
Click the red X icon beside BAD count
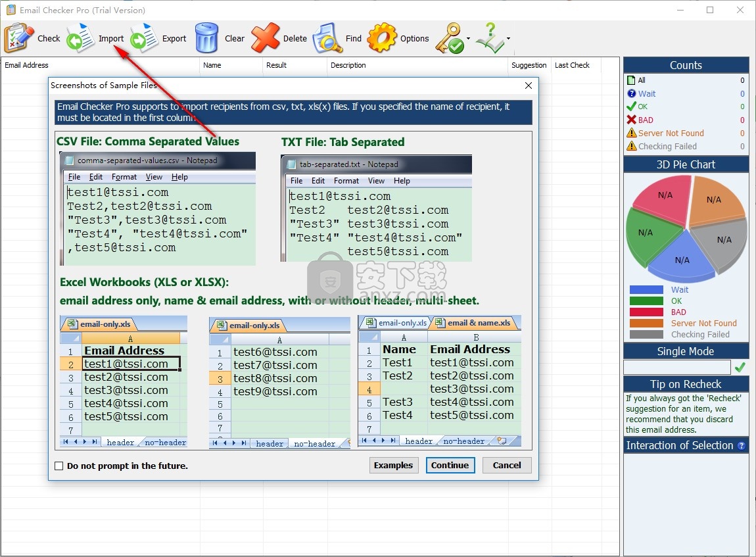tap(632, 120)
